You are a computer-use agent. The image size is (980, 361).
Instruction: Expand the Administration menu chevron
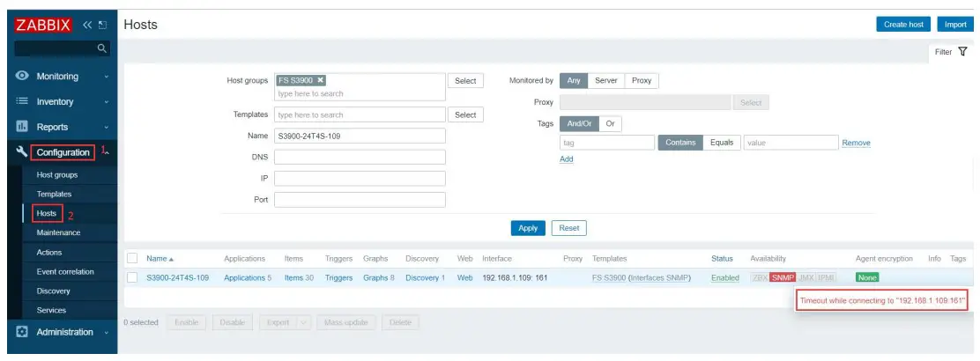click(x=107, y=332)
